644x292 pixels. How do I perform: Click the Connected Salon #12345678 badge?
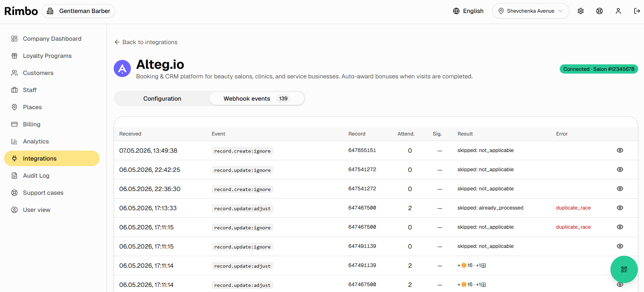click(599, 69)
